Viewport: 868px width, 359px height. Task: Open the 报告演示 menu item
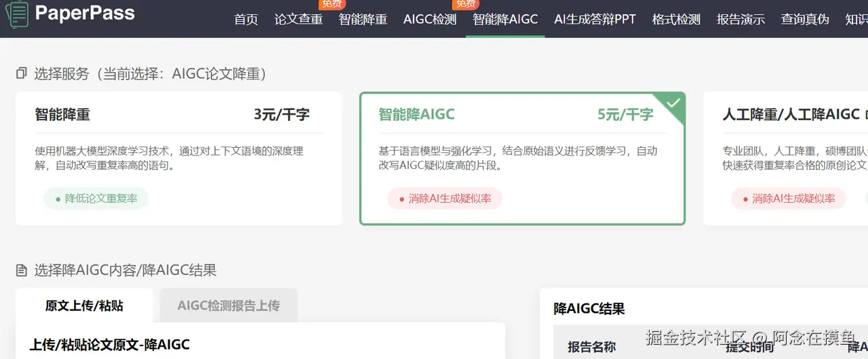[x=741, y=19]
